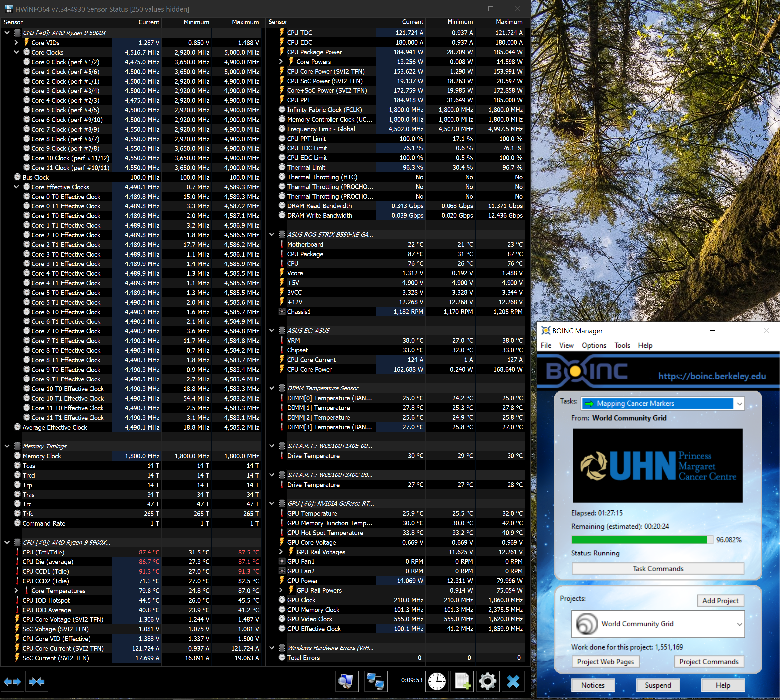This screenshot has height=700, width=780.
Task: Expand the GPU Rail Voltages row
Action: click(281, 552)
